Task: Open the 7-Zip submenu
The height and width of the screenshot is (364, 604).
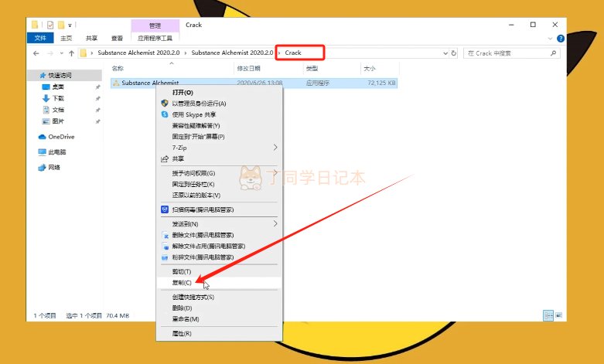Action: [x=219, y=148]
